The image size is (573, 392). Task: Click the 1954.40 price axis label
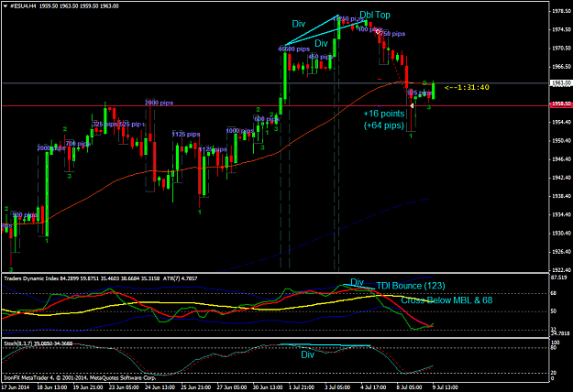pos(562,123)
